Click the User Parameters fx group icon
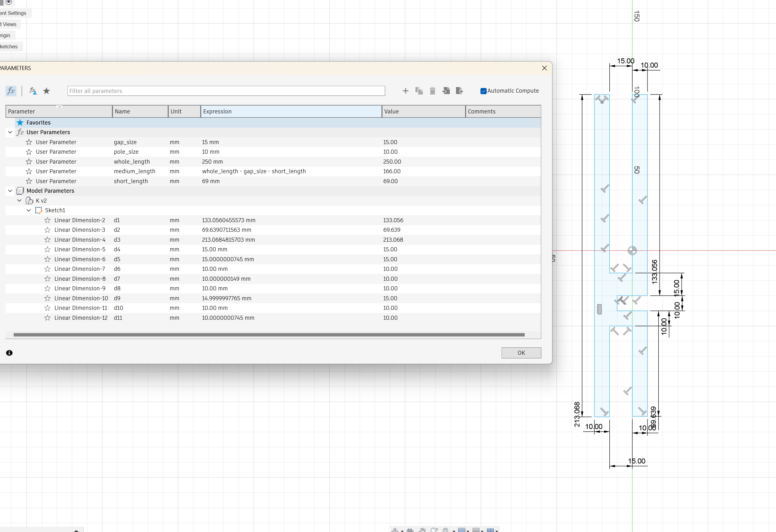 20,132
